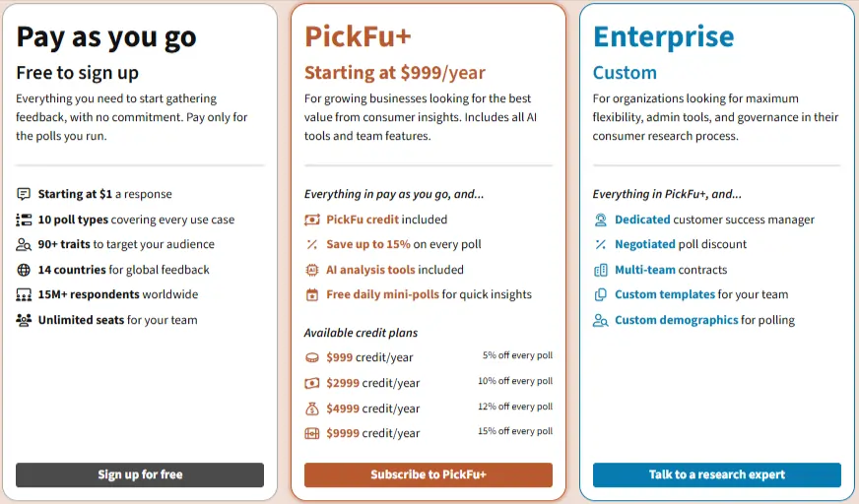Viewport: 859px width, 504px height.
Task: Click the globe icon next to 14 countries
Action: [24, 270]
